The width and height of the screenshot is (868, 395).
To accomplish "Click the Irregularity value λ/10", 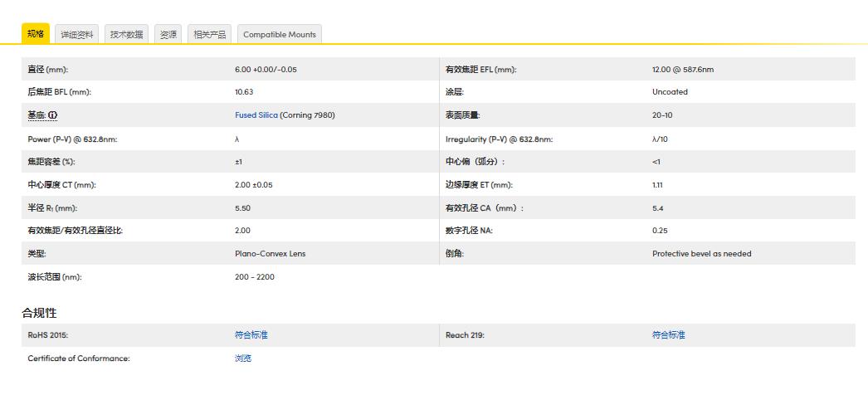I will tap(660, 139).
